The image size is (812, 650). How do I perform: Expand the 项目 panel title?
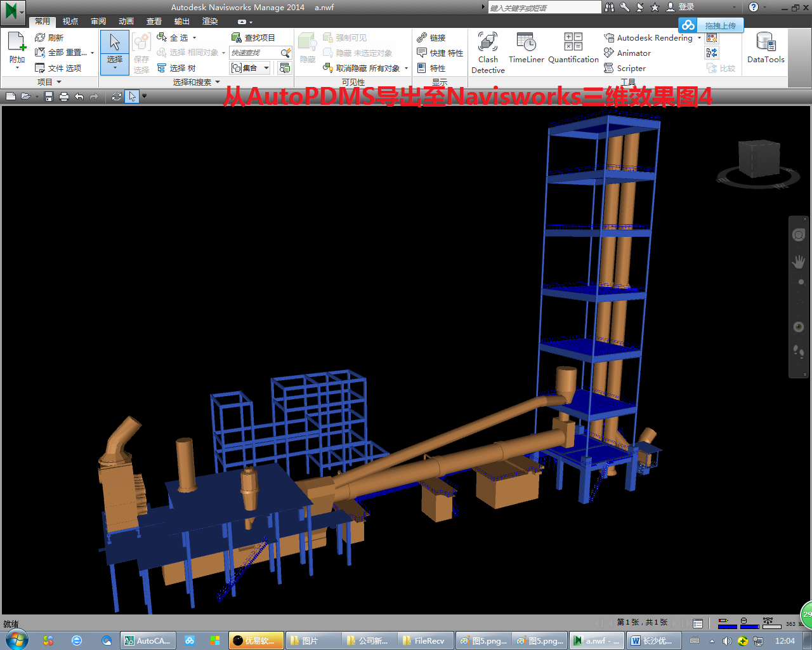[49, 82]
